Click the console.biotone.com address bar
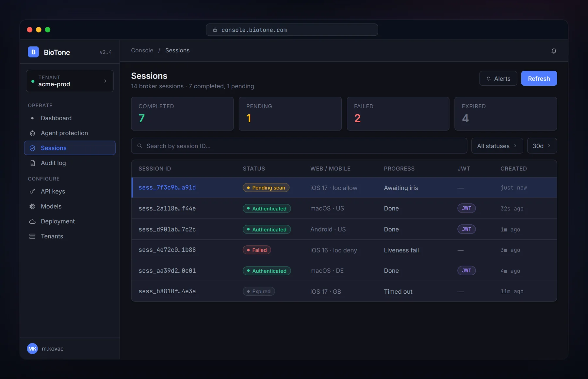Viewport: 588px width, 379px height. click(292, 30)
